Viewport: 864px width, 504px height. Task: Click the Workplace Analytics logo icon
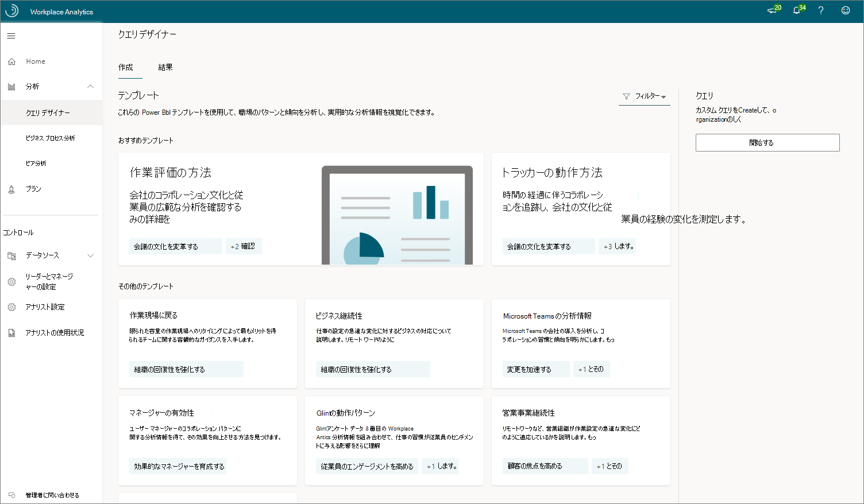click(11, 11)
